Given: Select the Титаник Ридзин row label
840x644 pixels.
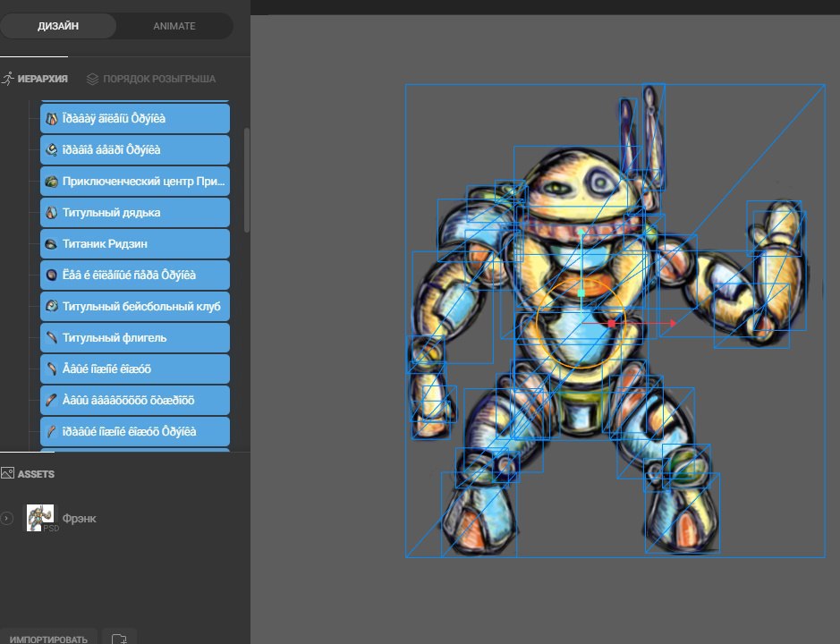Looking at the screenshot, I should point(105,244).
